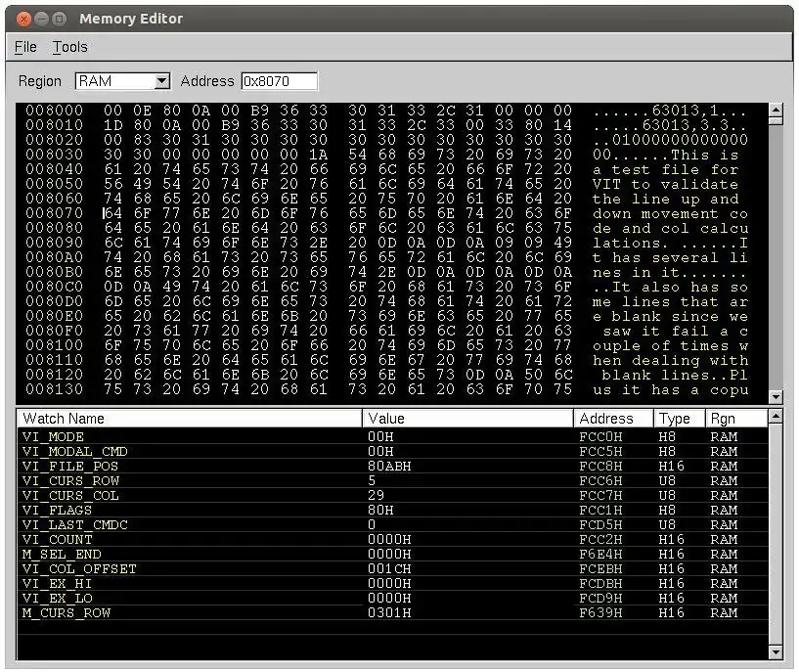Image resolution: width=799 pixels, height=672 pixels.
Task: Click ASCII text 'down movement co'
Action: (x=670, y=213)
